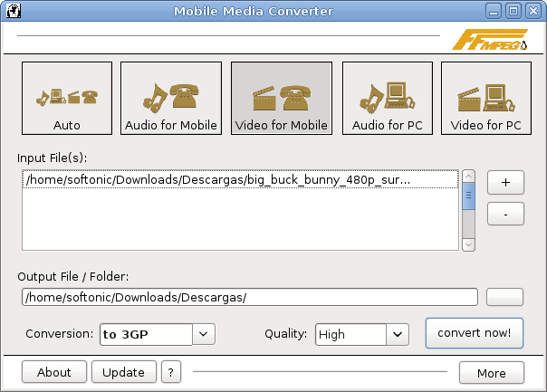Select the Auto conversion mode
This screenshot has height=392, width=547.
(67, 98)
